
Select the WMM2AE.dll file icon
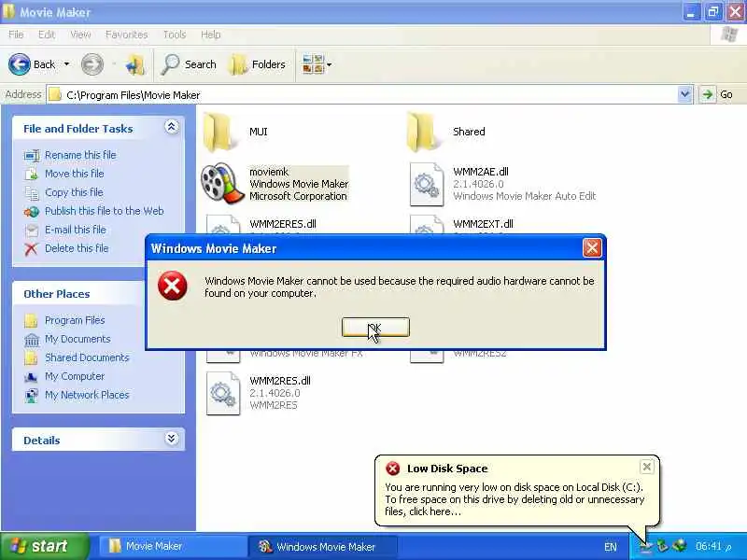[427, 184]
